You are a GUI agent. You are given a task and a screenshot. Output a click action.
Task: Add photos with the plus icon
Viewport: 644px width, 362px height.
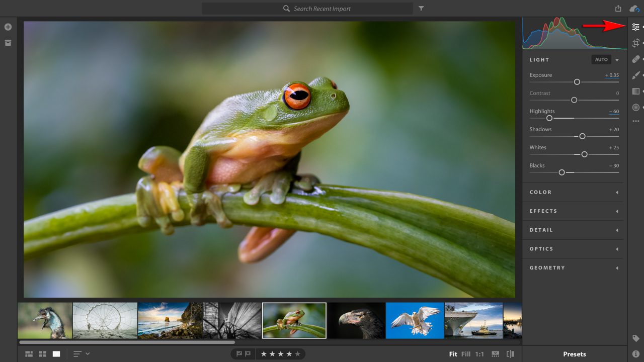pyautogui.click(x=8, y=27)
